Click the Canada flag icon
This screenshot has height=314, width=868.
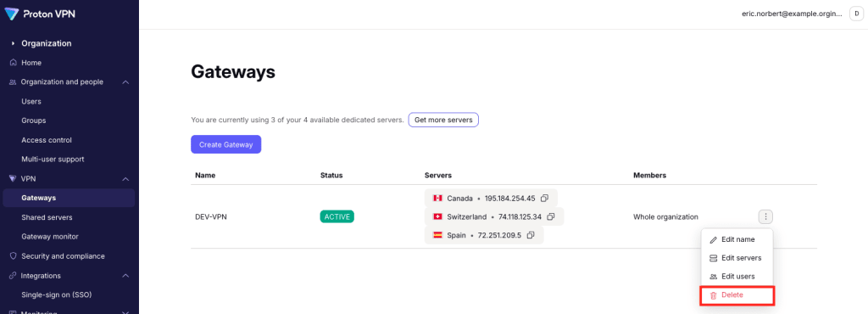[437, 199]
